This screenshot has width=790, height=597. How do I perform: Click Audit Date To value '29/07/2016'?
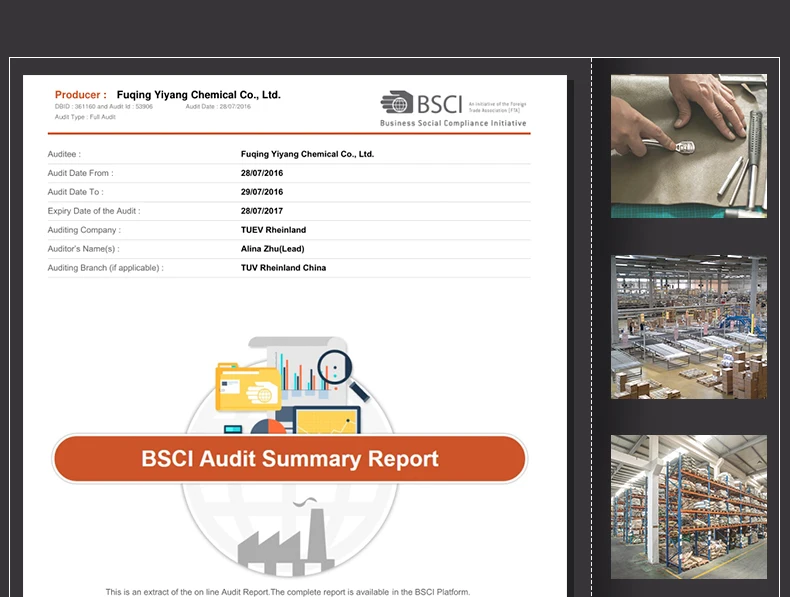[x=262, y=192]
